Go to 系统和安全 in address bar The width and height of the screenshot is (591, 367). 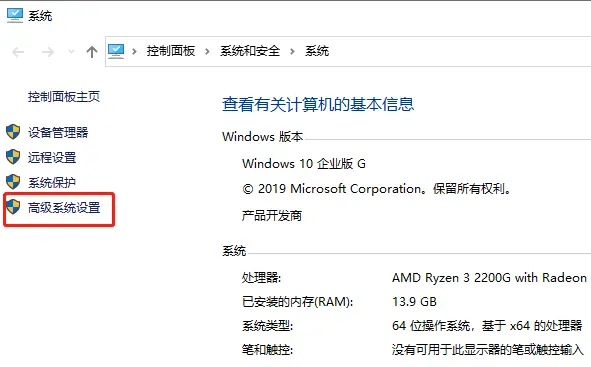point(250,51)
